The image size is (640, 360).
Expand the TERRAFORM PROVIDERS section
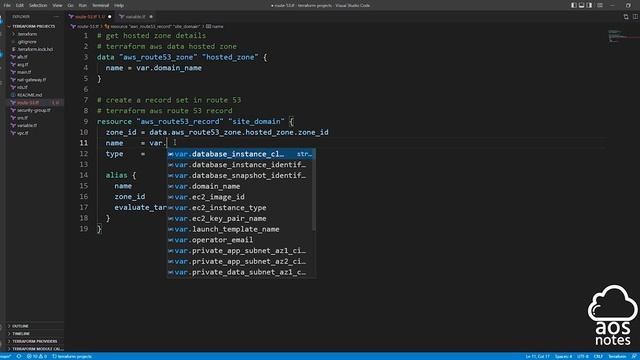pyautogui.click(x=35, y=341)
